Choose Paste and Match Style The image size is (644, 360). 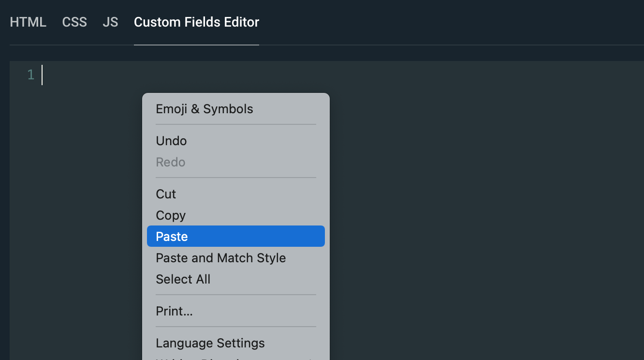220,258
